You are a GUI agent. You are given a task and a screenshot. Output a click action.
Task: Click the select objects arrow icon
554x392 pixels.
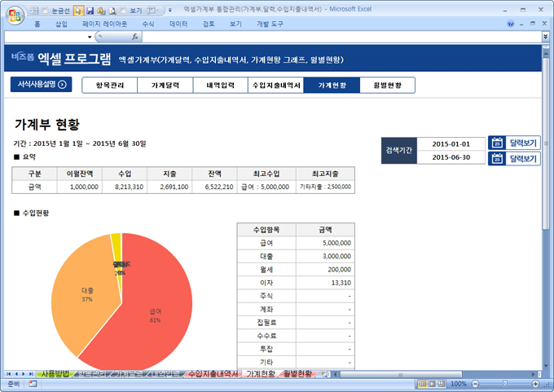pyautogui.click(x=78, y=11)
